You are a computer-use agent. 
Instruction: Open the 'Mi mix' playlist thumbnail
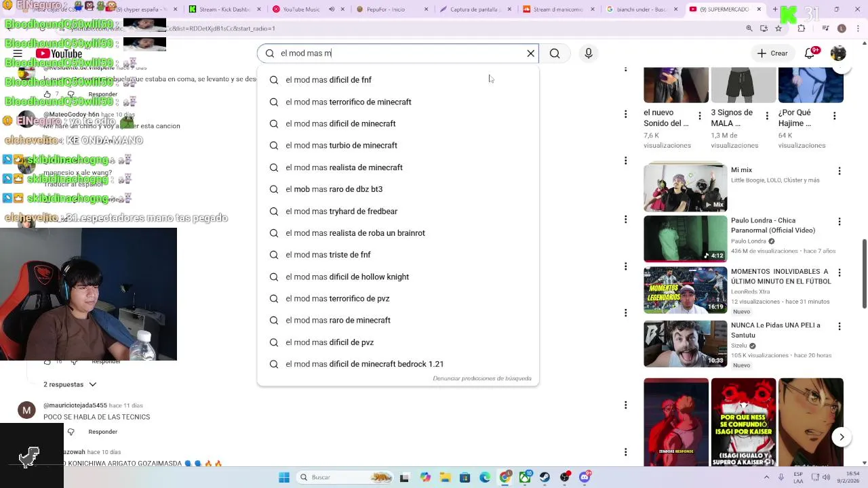685,187
